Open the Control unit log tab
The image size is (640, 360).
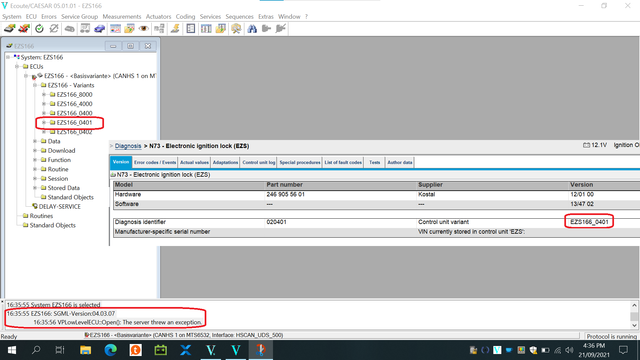(x=259, y=162)
